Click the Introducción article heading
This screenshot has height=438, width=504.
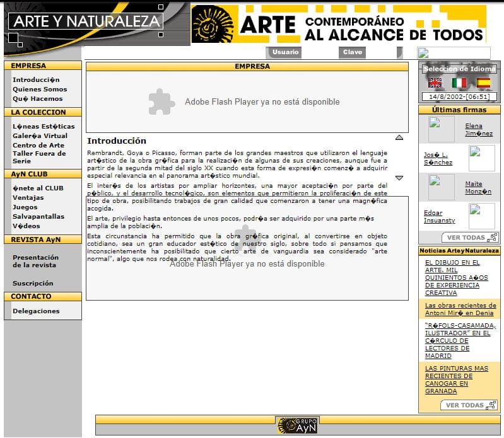(117, 141)
